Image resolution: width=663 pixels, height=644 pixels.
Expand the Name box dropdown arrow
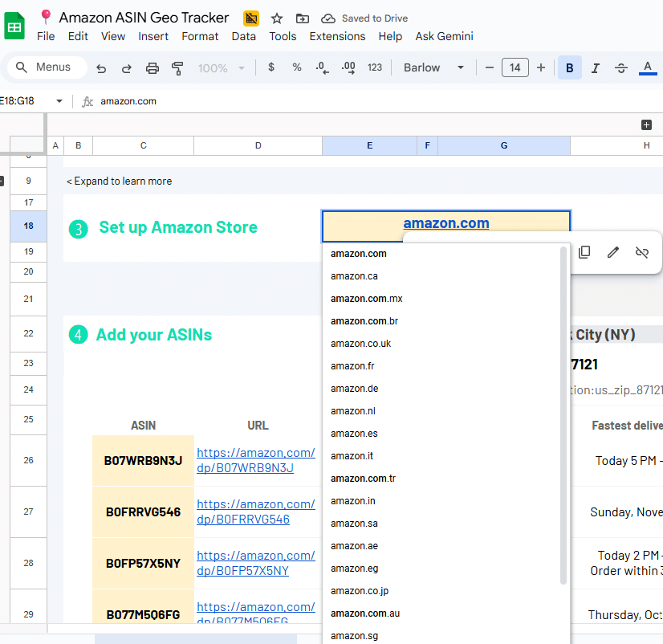pos(59,101)
